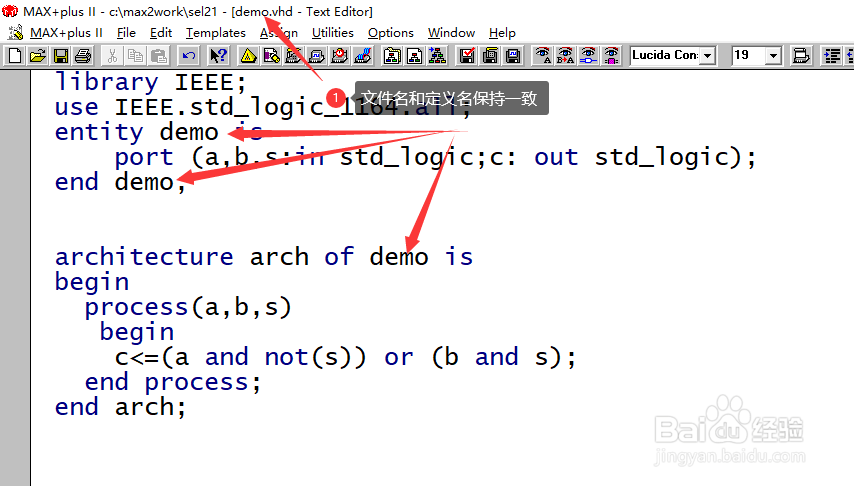Click the 'port' keyword in the code
The width and height of the screenshot is (854, 486).
coord(144,158)
